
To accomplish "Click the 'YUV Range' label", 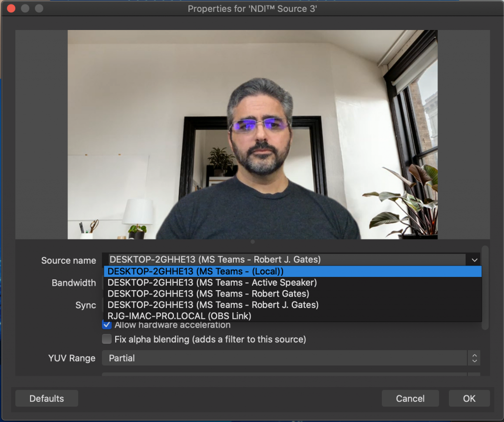I will 72,358.
